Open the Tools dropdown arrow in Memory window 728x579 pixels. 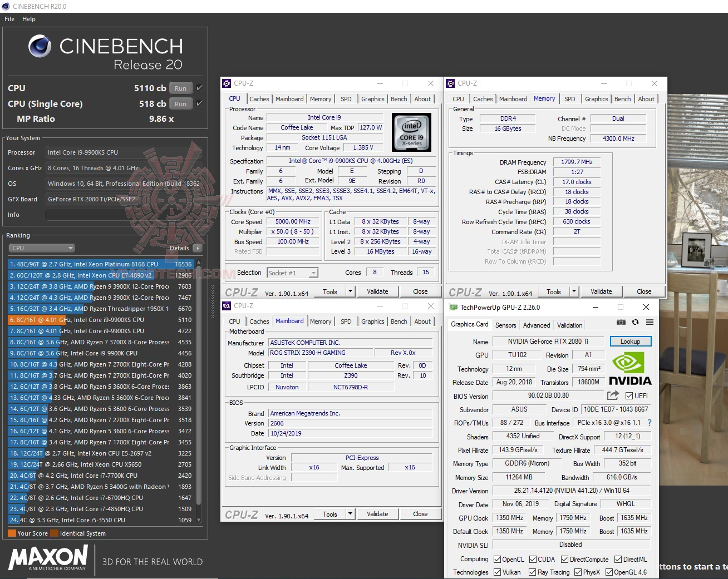(x=574, y=291)
